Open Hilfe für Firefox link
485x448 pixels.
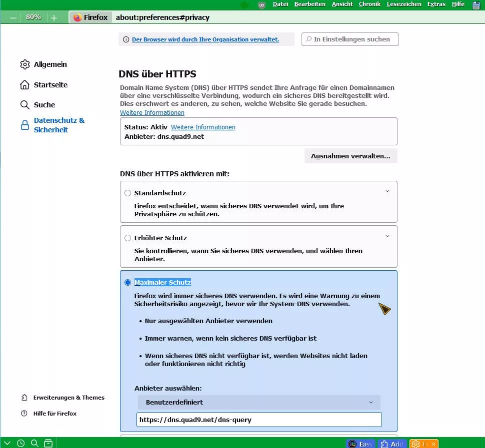54,414
